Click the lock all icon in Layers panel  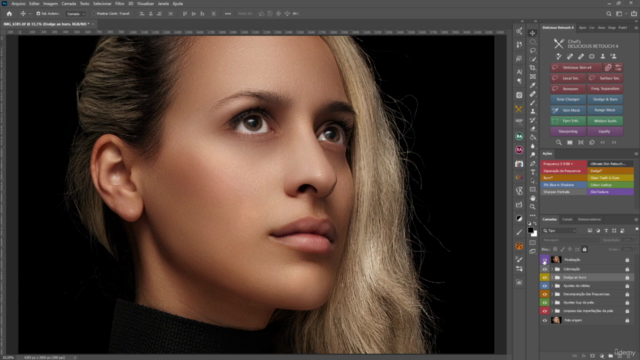coord(584,249)
